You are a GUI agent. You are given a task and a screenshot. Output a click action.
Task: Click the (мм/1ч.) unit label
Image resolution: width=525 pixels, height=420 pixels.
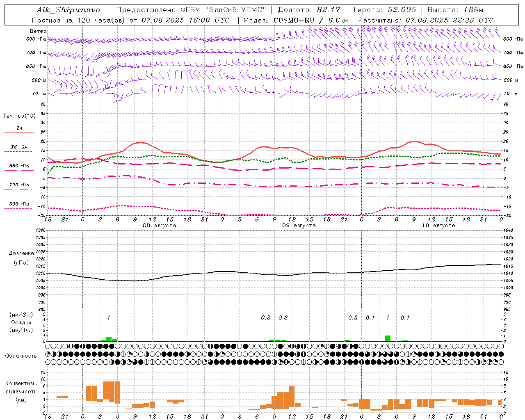pos(21,330)
